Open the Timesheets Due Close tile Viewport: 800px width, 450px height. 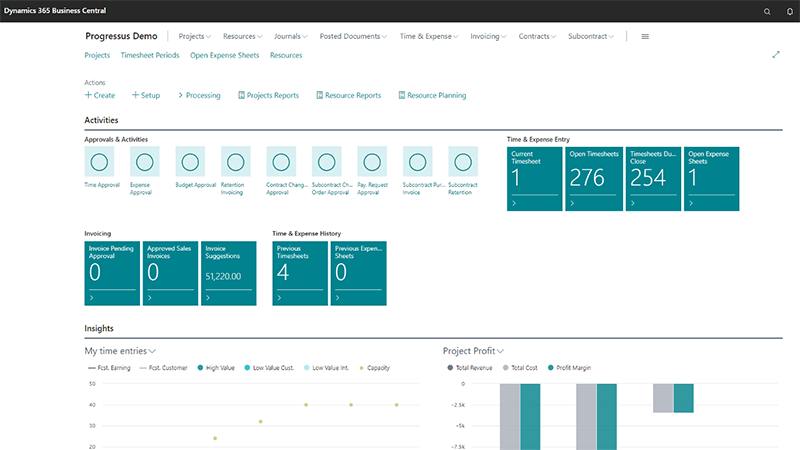653,179
